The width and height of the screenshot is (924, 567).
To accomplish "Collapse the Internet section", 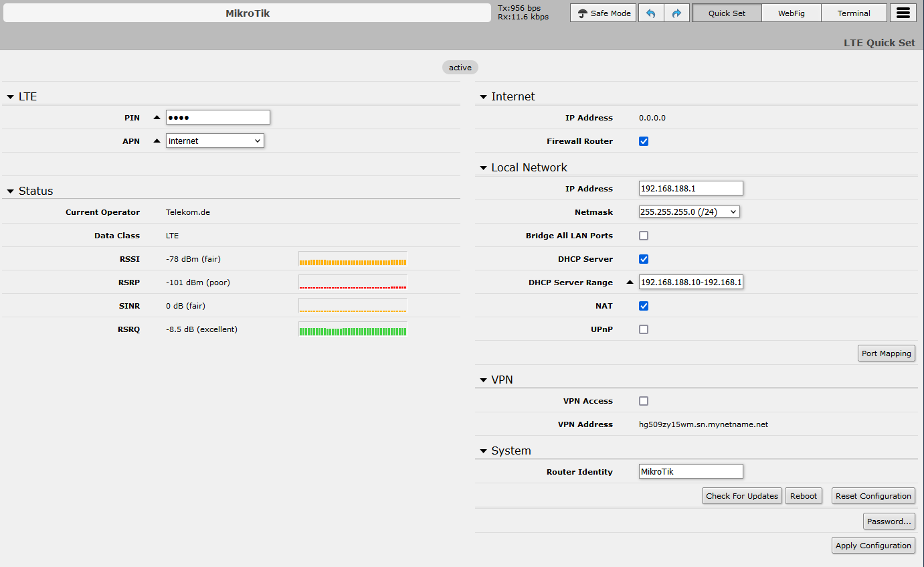I will 483,97.
